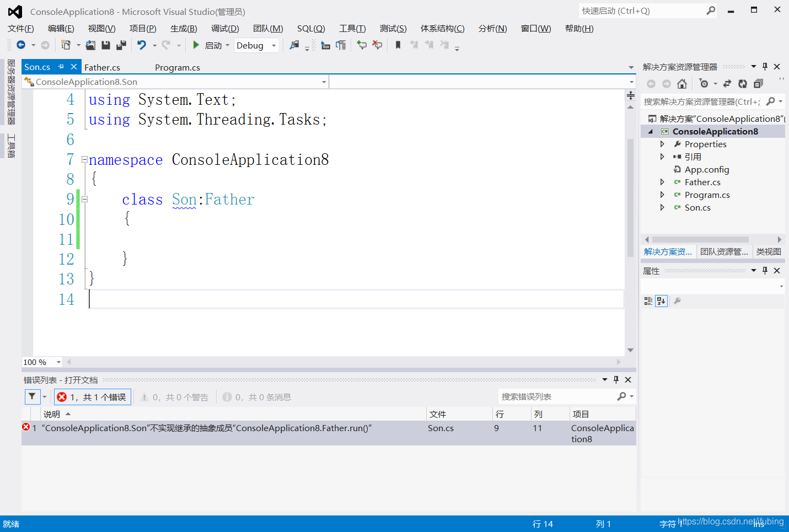Toggle the messages filter showing 0 messages
The height and width of the screenshot is (532, 789).
pos(257,397)
